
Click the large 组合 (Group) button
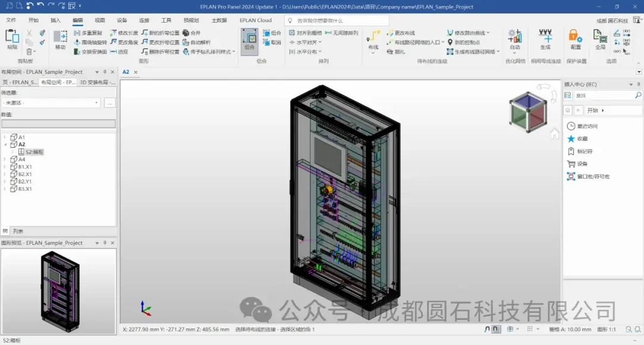(249, 42)
